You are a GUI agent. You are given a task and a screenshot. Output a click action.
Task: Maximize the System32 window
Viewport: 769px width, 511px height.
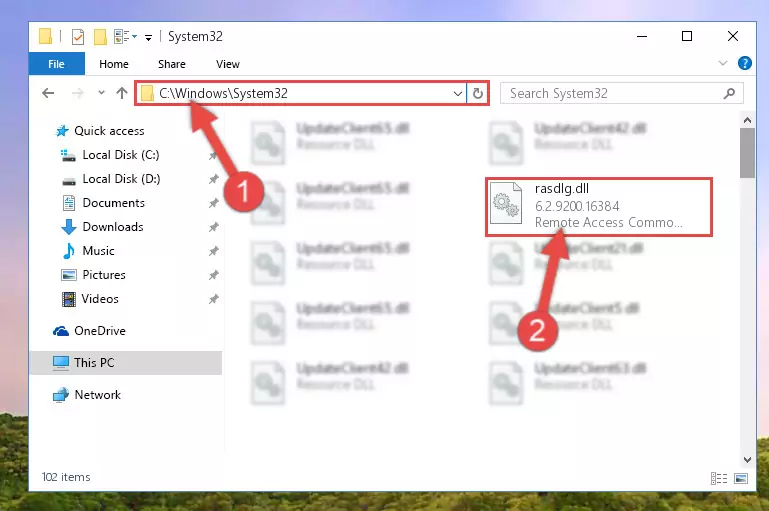[x=687, y=36]
